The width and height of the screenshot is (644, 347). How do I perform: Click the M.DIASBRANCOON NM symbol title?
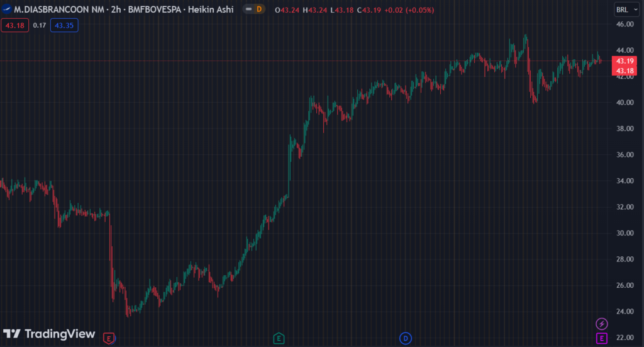click(59, 9)
